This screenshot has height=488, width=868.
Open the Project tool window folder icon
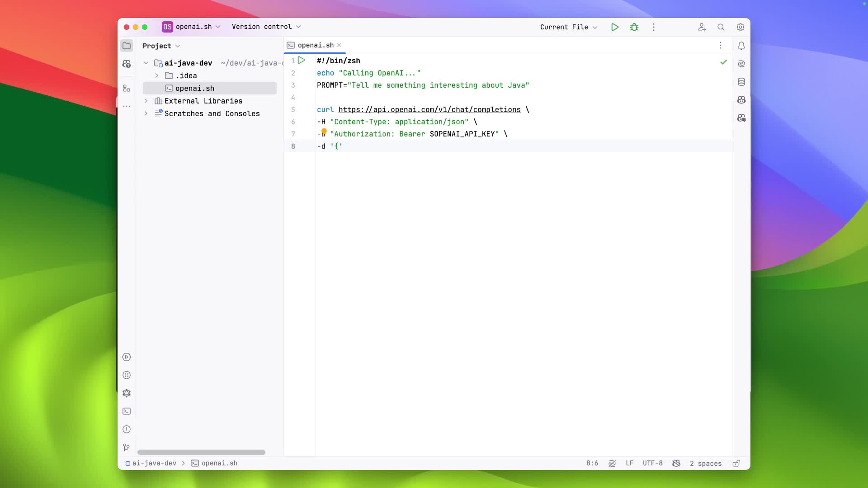(x=127, y=46)
